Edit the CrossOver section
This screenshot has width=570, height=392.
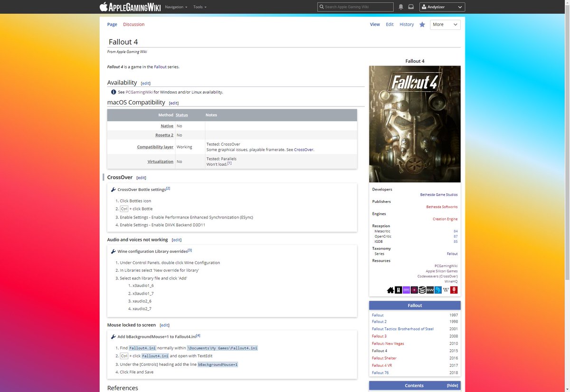click(141, 178)
